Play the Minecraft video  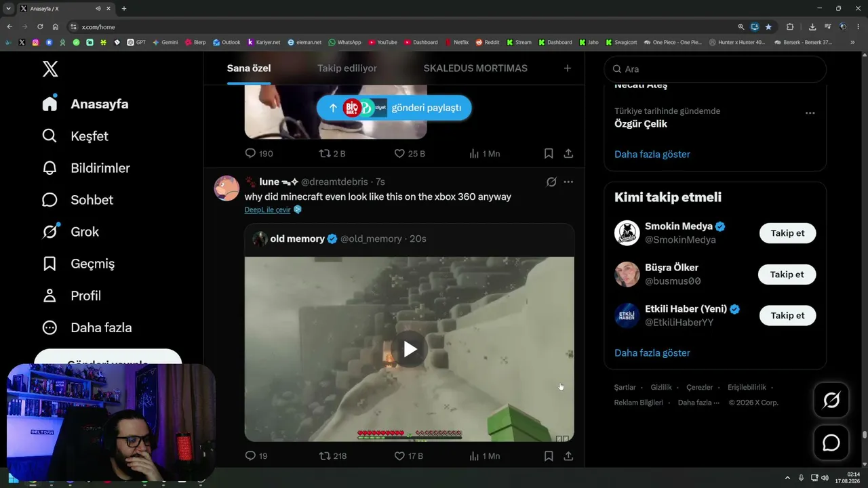[x=410, y=349]
